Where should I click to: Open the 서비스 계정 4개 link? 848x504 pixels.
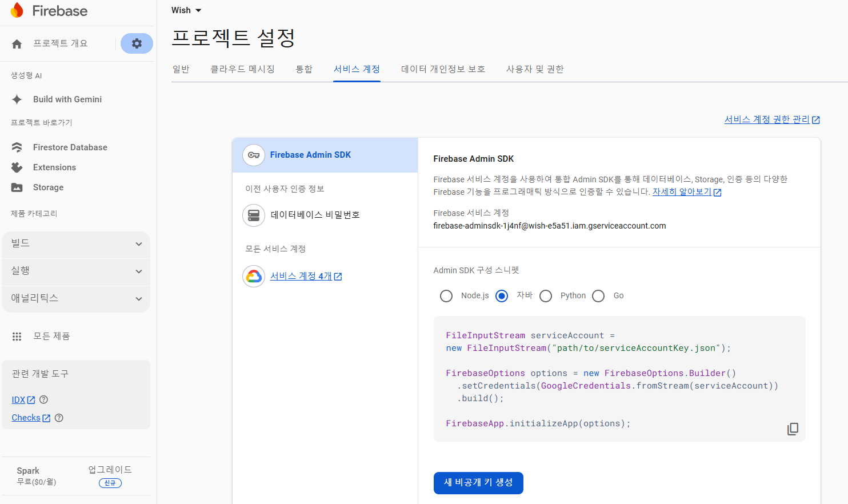[x=301, y=276]
